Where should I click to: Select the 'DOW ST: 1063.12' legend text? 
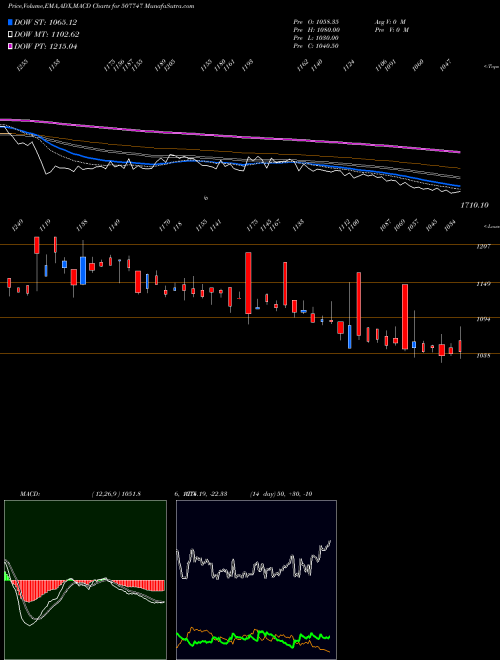(45, 22)
